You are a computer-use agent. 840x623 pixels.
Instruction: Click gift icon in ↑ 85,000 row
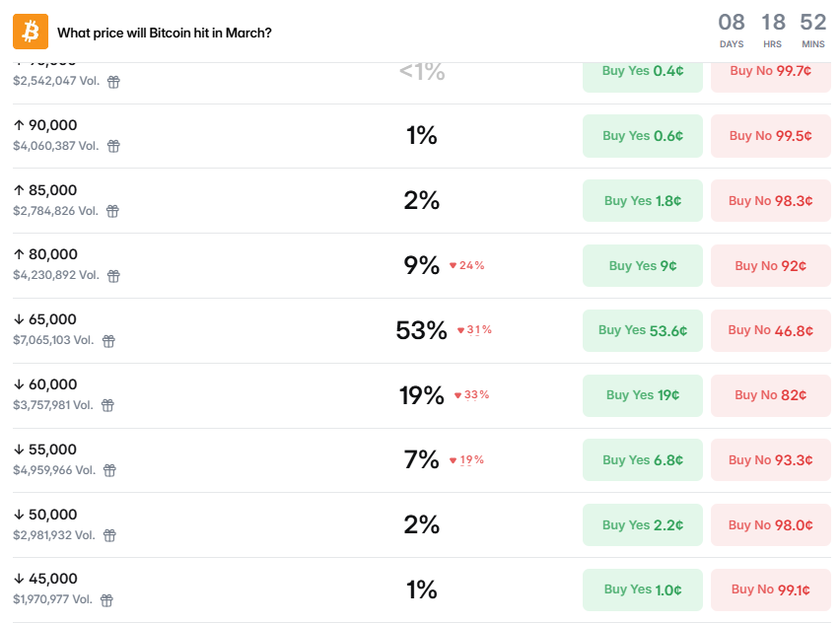[112, 211]
